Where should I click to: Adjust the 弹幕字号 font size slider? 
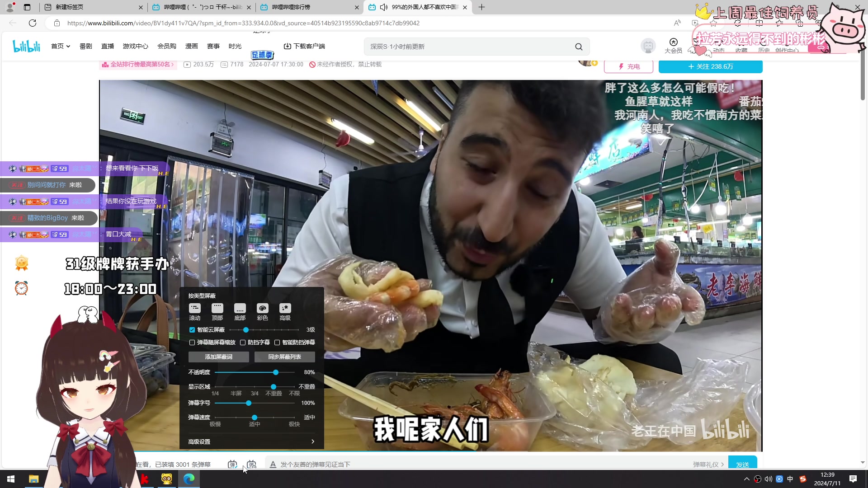tap(249, 403)
